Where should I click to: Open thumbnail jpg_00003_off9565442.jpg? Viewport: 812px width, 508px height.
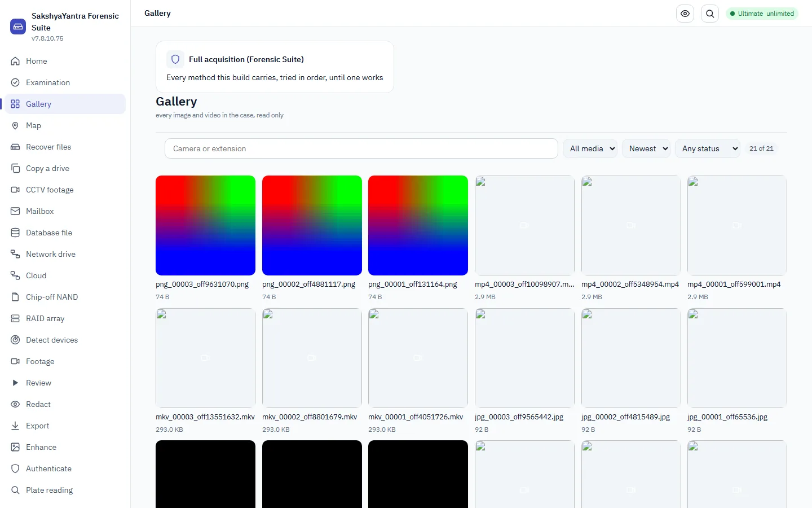click(524, 358)
